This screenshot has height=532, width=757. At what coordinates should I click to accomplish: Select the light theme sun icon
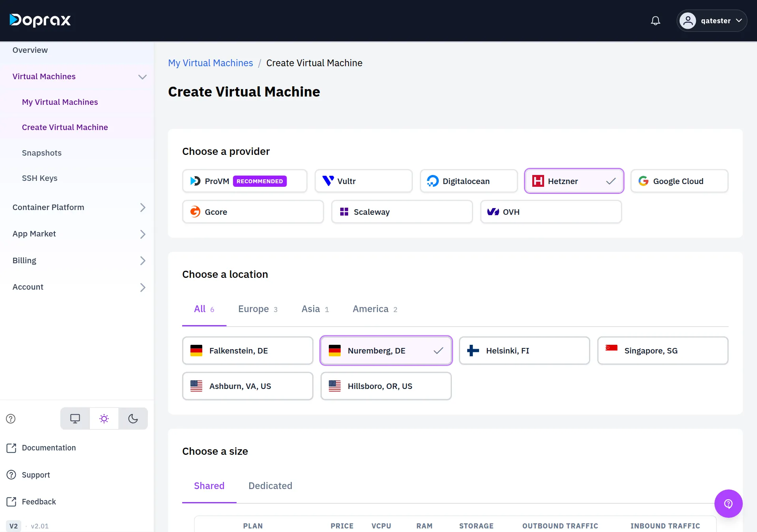104,419
